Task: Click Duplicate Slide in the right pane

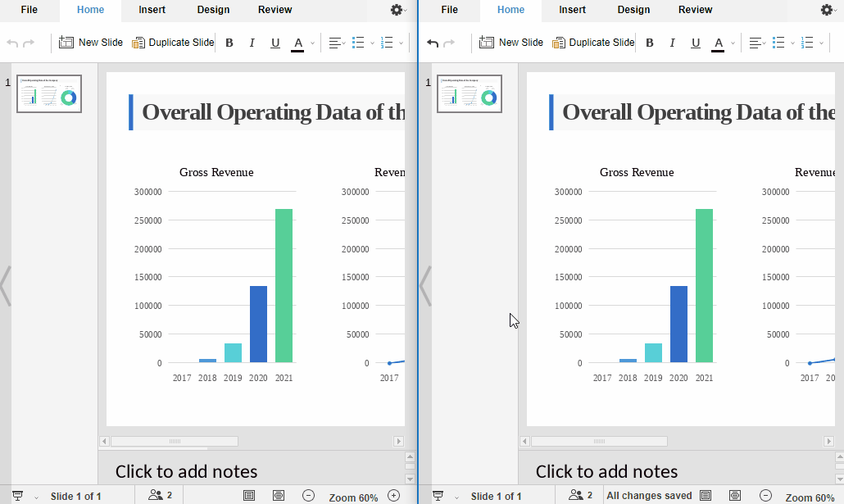Action: coord(593,43)
